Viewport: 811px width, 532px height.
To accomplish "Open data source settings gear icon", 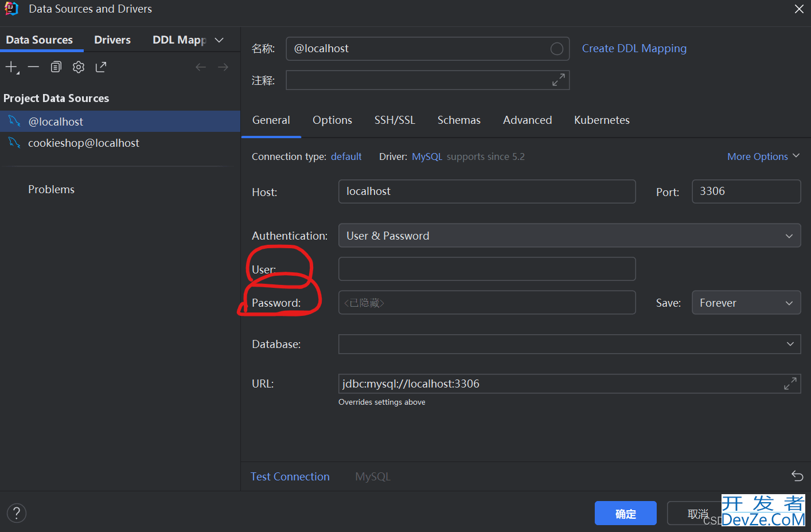I will 79,67.
